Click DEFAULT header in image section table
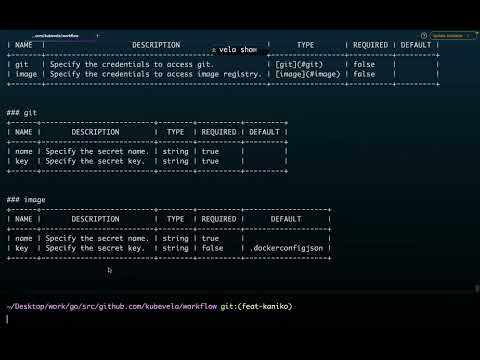This screenshot has height=360, width=480. pyautogui.click(x=286, y=219)
